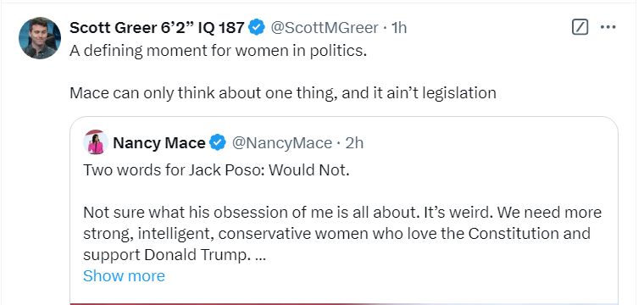
Task: Open the @NancyMace handle
Action: point(281,143)
